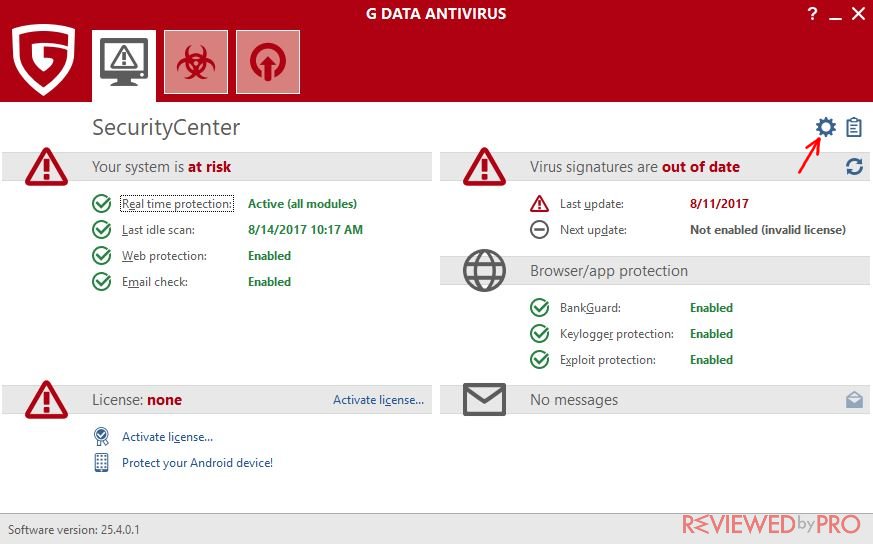Click the Web protection check icon

click(x=101, y=256)
